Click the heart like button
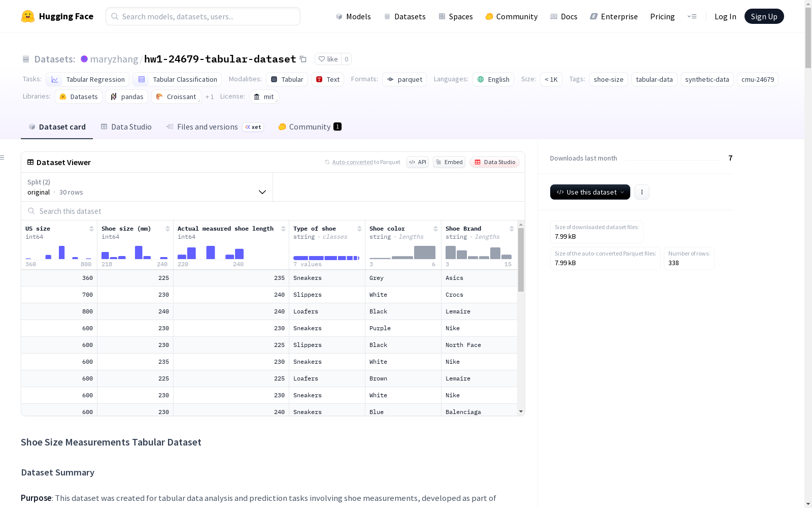The width and height of the screenshot is (812, 508). click(328, 59)
